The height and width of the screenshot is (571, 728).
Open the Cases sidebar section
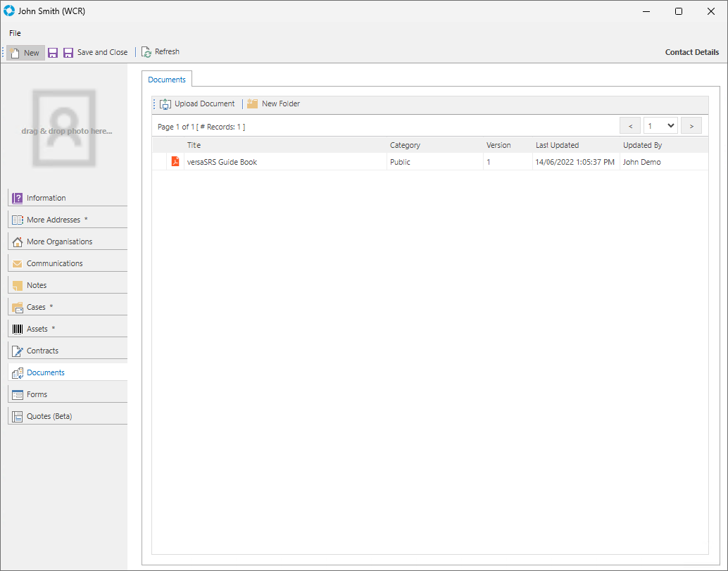pyautogui.click(x=36, y=308)
